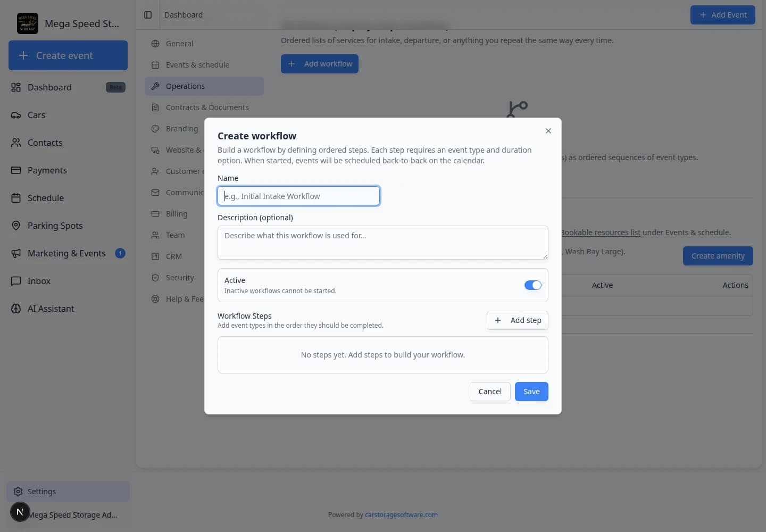Click the Security shield icon

pyautogui.click(x=155, y=278)
